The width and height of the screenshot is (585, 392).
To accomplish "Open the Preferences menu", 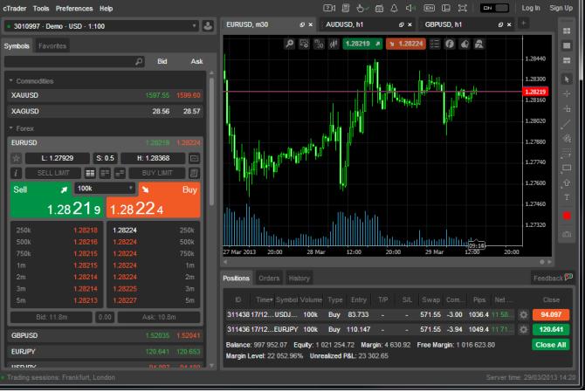I will (x=74, y=8).
